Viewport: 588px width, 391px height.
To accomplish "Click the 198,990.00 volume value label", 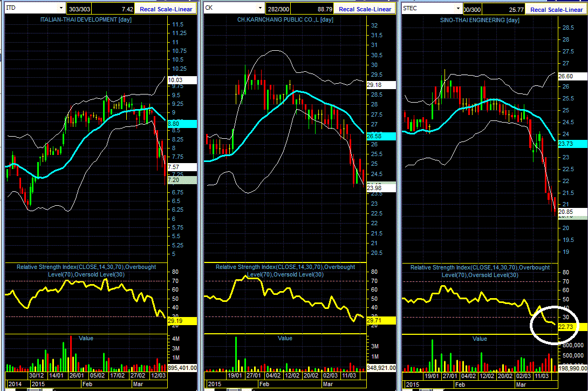I will click(x=572, y=368).
